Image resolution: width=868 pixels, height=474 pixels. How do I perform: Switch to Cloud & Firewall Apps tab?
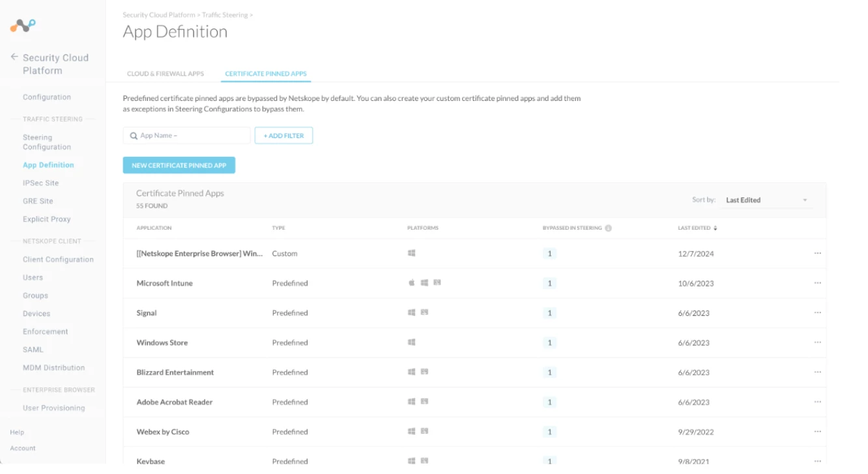pos(166,74)
